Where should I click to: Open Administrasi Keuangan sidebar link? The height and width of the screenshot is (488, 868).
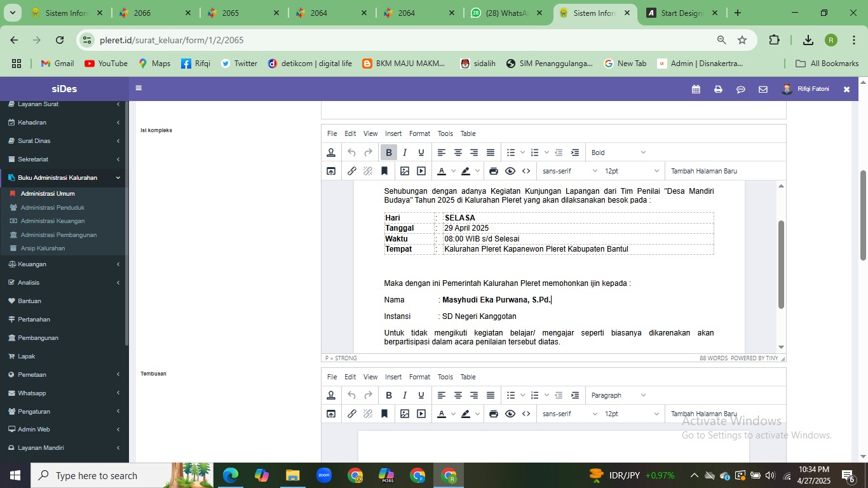[53, 221]
